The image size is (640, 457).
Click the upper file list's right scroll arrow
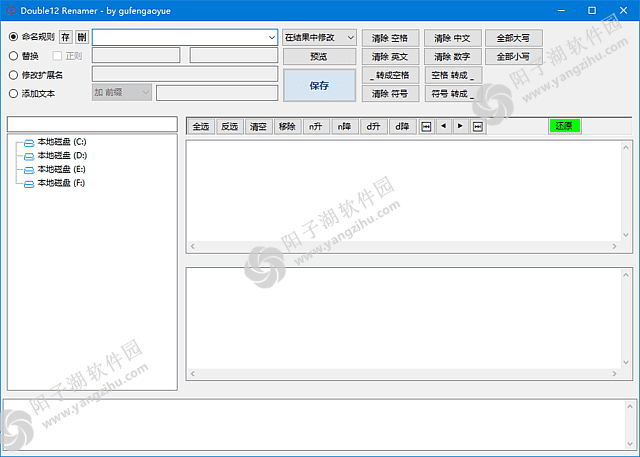(x=614, y=246)
